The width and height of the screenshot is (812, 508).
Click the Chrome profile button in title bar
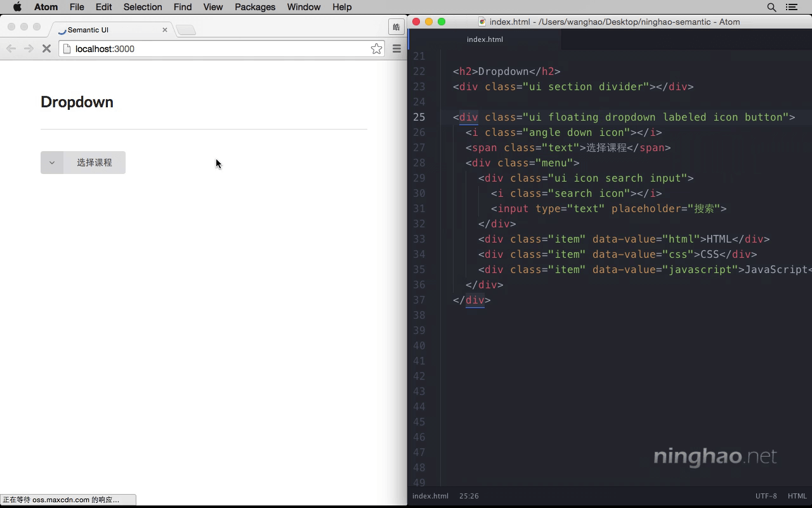pyautogui.click(x=396, y=27)
